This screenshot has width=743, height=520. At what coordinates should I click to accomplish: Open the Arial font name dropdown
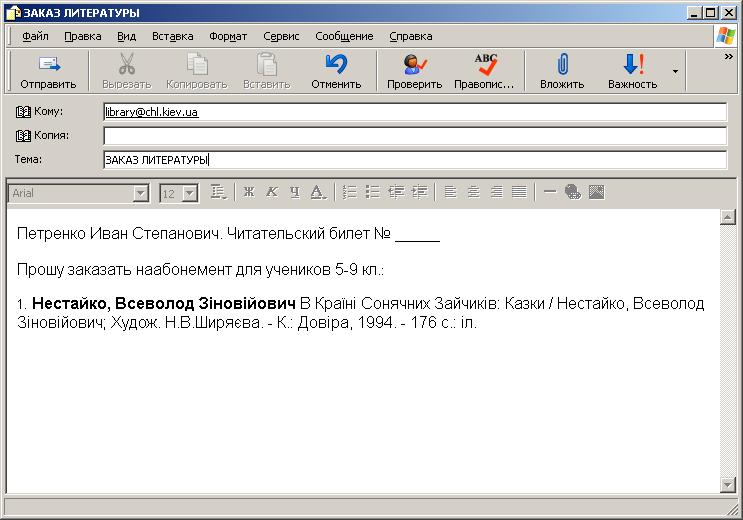tap(141, 193)
